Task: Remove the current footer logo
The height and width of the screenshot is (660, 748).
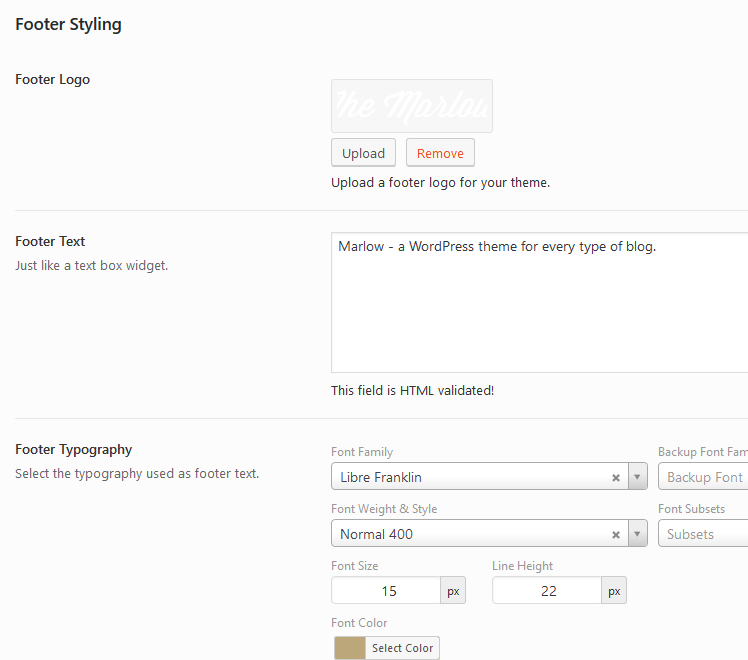Action: [440, 153]
